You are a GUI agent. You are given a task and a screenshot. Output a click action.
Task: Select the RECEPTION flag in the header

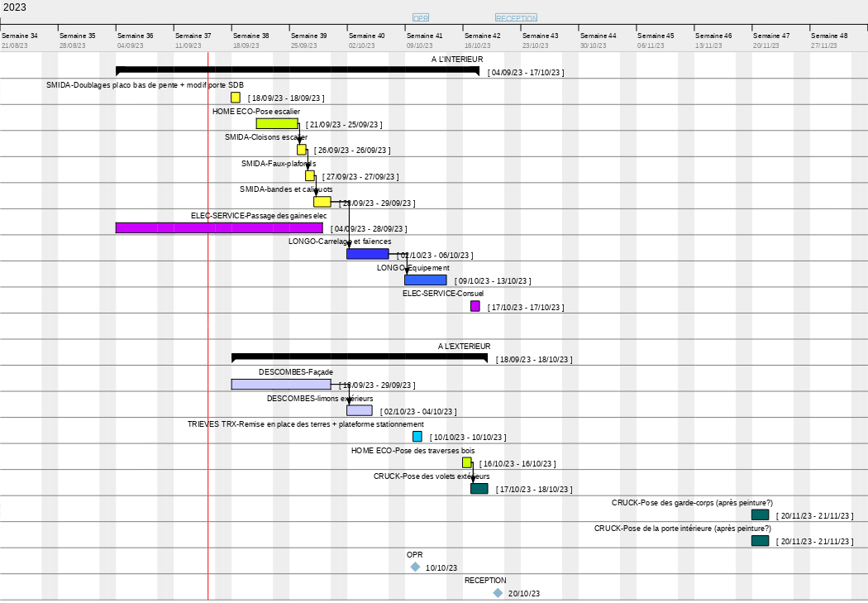click(516, 17)
